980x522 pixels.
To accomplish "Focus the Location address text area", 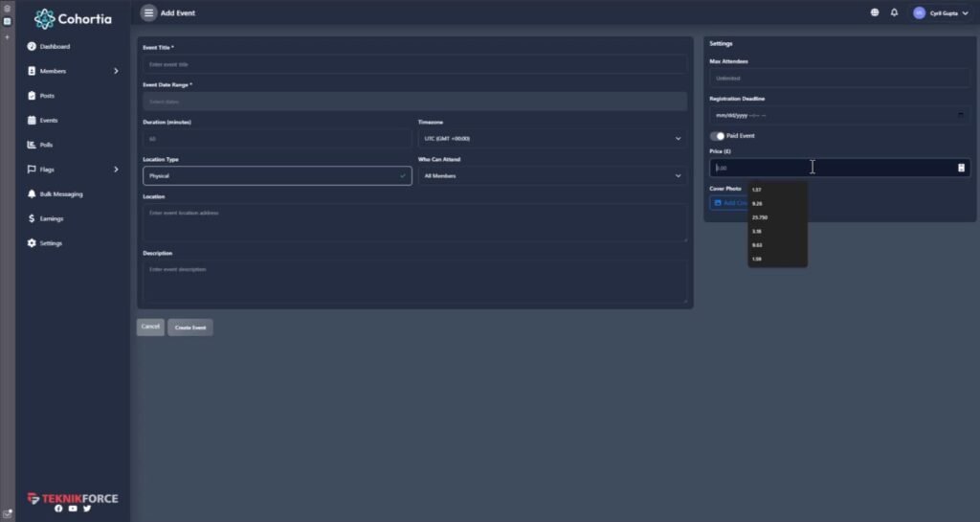I will coord(415,222).
